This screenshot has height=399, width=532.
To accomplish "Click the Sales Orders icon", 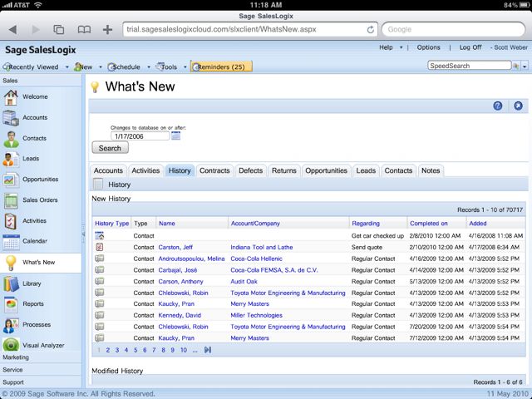I will coord(11,200).
